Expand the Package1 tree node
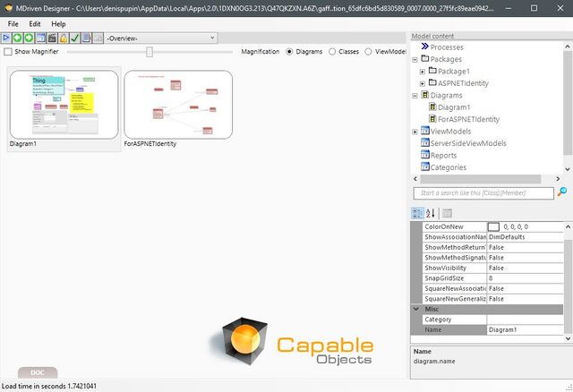 423,72
